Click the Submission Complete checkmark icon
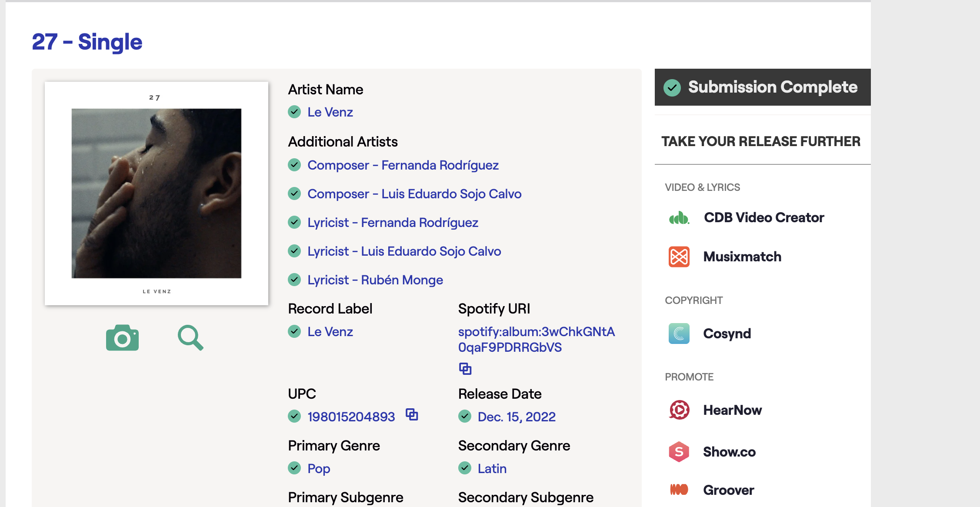 (x=672, y=87)
